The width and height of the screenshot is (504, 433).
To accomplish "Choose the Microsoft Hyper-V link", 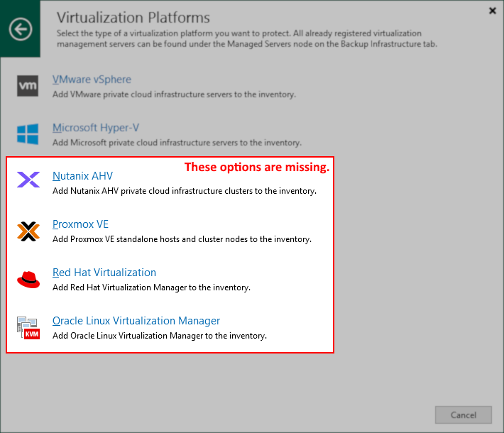I will (x=96, y=128).
